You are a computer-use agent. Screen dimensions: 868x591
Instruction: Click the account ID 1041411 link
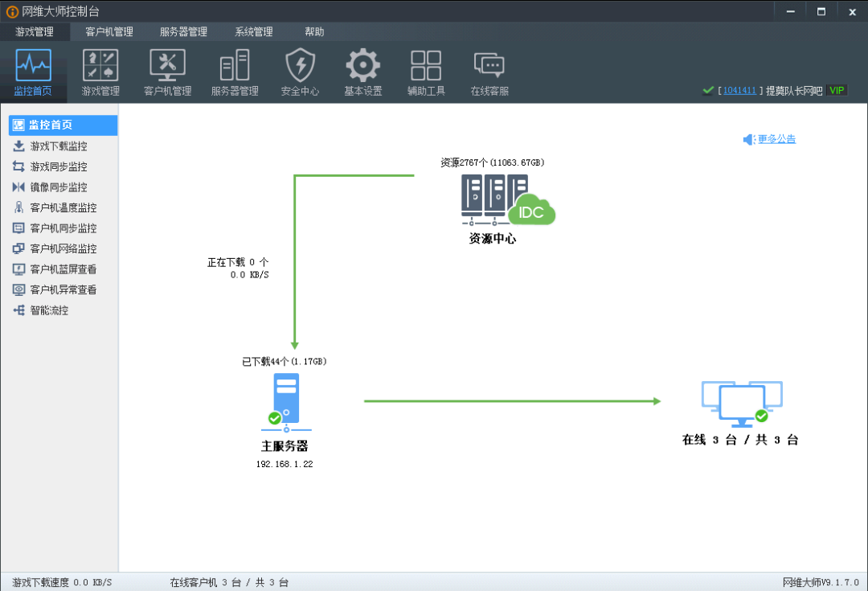pos(739,90)
